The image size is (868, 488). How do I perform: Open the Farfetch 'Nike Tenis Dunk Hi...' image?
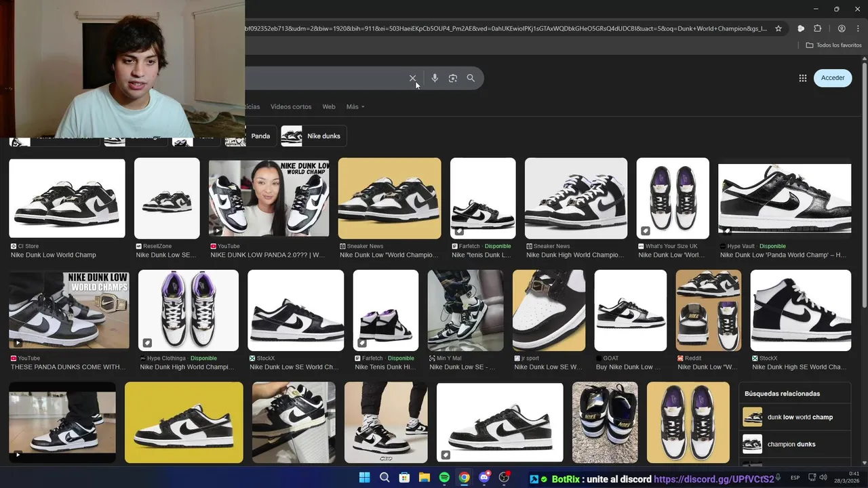tap(386, 310)
